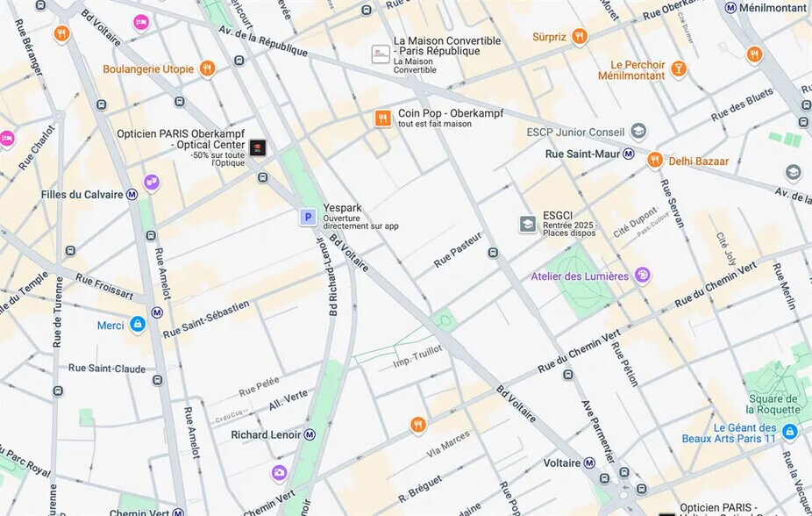Click the ESGCI school icon
Image resolution: width=812 pixels, height=516 pixels.
[528, 225]
